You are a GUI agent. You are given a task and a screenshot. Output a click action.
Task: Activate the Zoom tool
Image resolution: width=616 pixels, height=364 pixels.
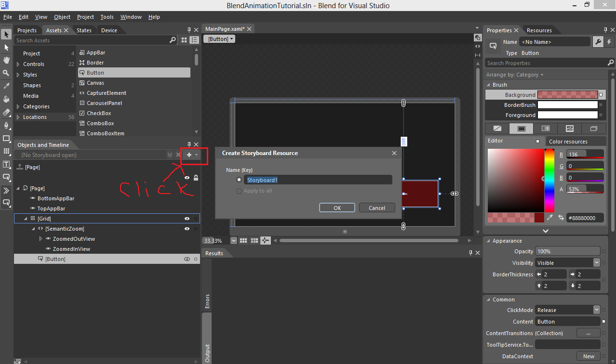(x=6, y=72)
